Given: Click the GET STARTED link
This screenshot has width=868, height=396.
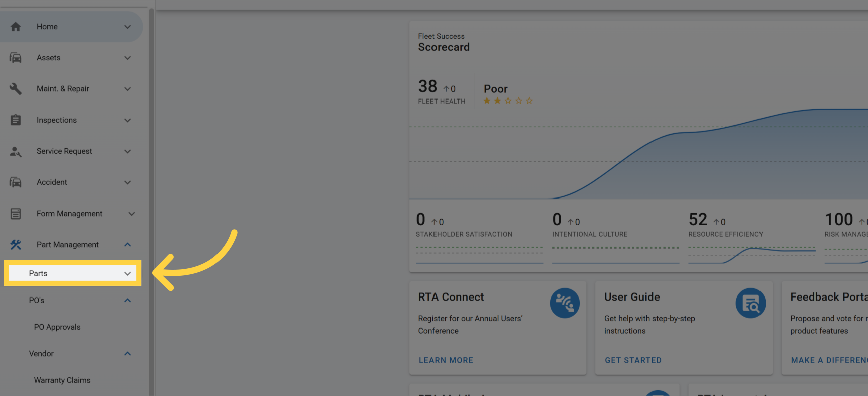Looking at the screenshot, I should (633, 360).
